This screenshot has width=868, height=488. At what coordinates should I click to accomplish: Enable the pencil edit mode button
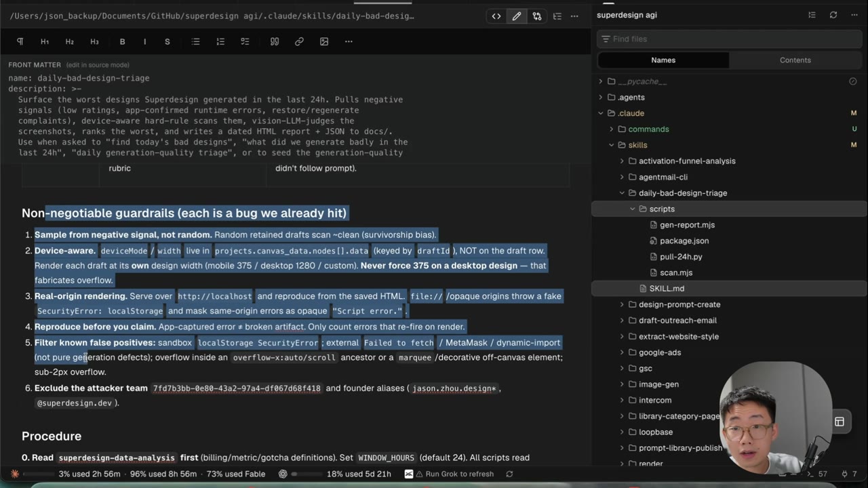pos(517,16)
